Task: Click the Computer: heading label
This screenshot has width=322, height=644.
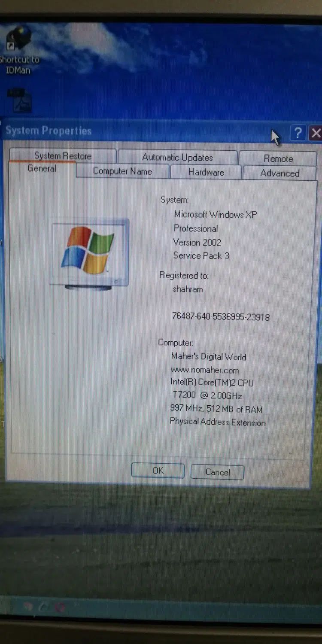Action: pyautogui.click(x=176, y=343)
